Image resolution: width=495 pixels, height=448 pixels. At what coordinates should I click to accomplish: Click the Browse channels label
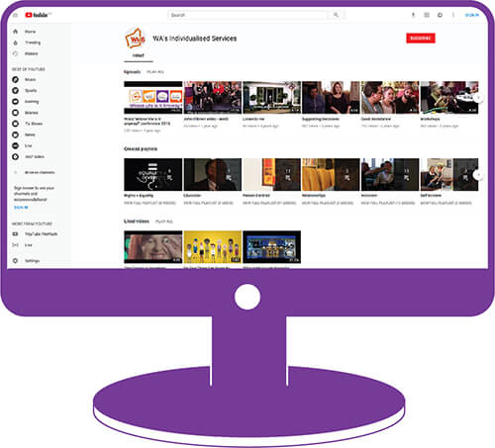point(40,172)
